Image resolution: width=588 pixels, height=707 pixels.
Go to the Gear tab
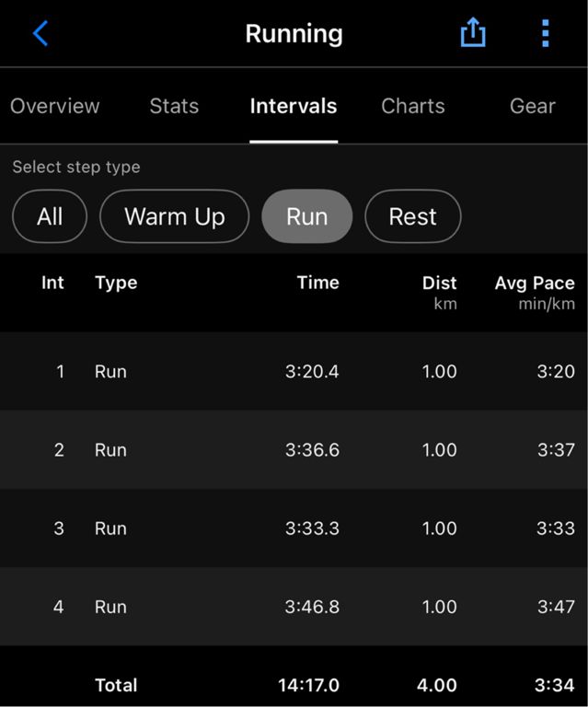(x=533, y=107)
